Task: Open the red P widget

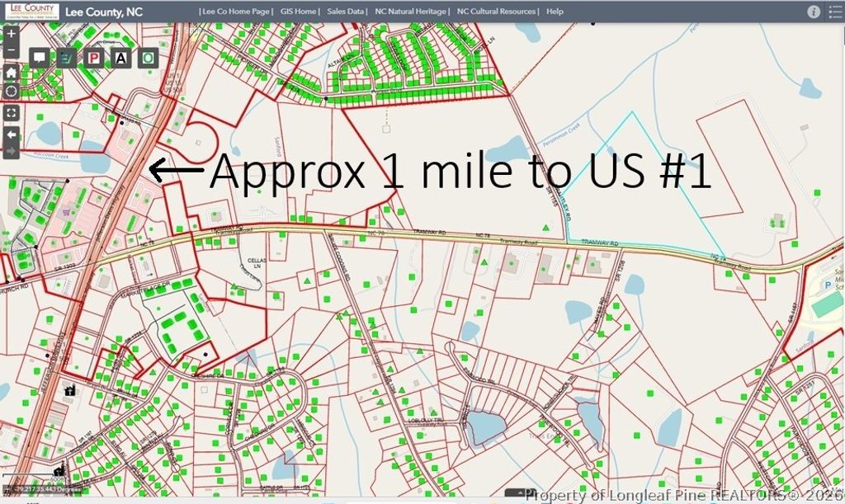Action: (94, 58)
